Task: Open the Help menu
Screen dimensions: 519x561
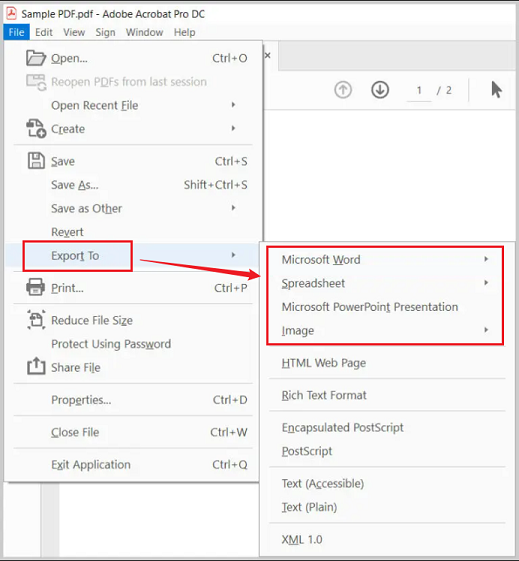Action: (x=185, y=32)
